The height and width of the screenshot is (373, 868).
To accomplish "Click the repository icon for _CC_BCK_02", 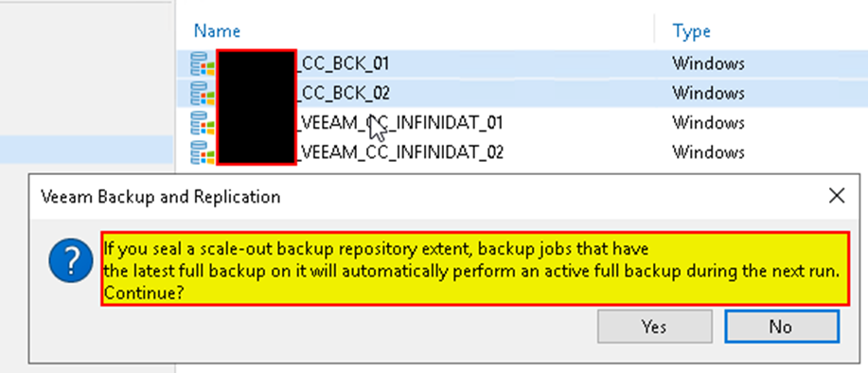I will point(202,93).
